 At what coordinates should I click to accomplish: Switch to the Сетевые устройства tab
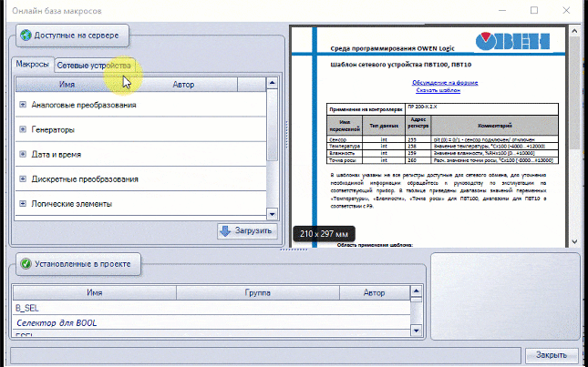click(94, 66)
